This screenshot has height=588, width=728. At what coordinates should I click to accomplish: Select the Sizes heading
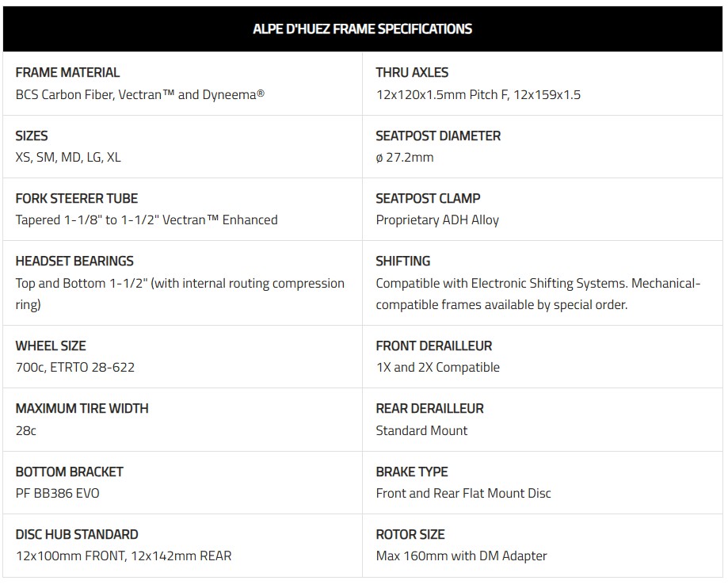(32, 136)
